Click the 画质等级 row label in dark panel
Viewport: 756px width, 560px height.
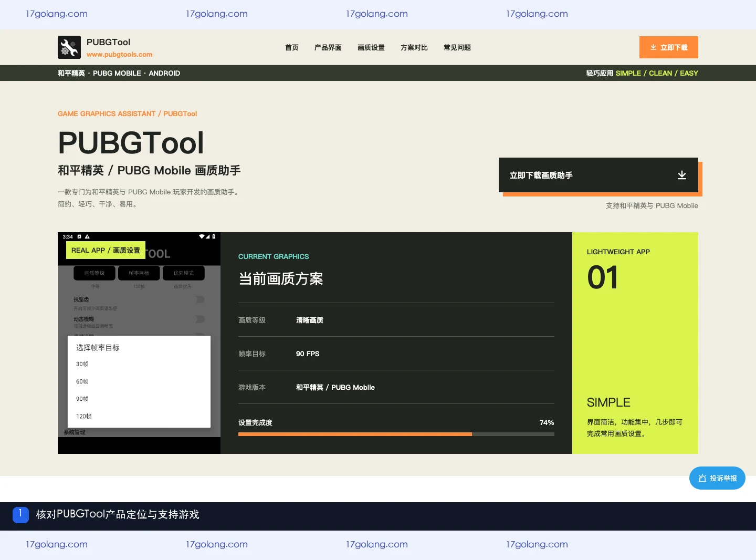coord(252,320)
